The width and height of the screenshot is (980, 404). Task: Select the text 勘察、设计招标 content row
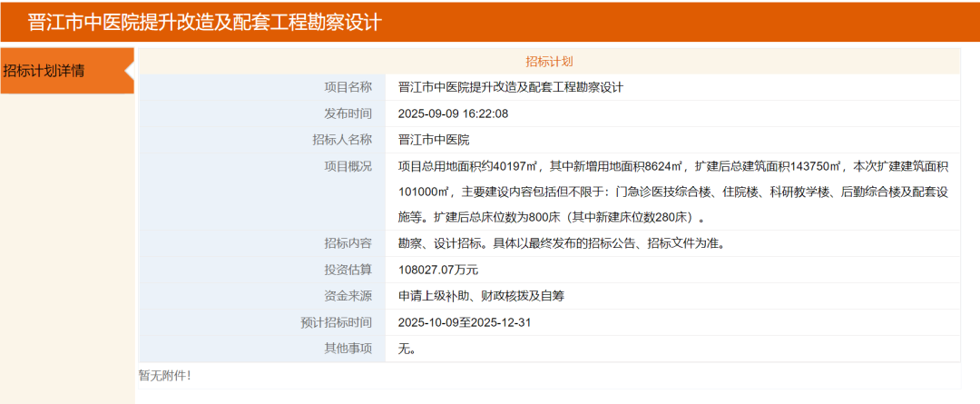click(564, 243)
